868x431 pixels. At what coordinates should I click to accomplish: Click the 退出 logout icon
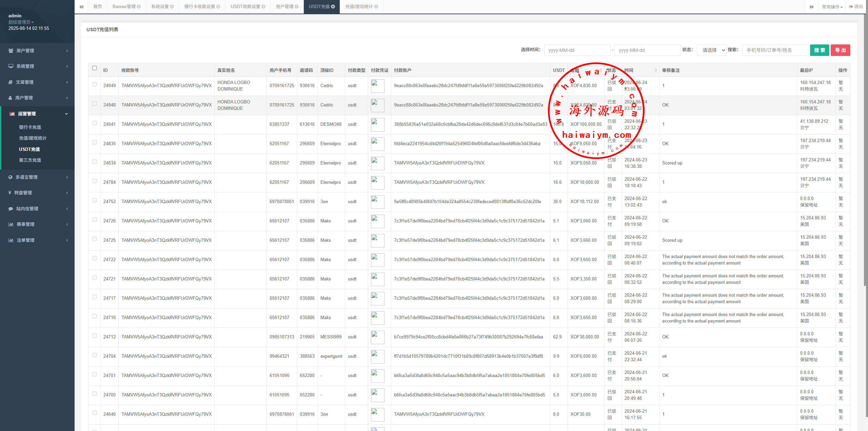(x=851, y=7)
